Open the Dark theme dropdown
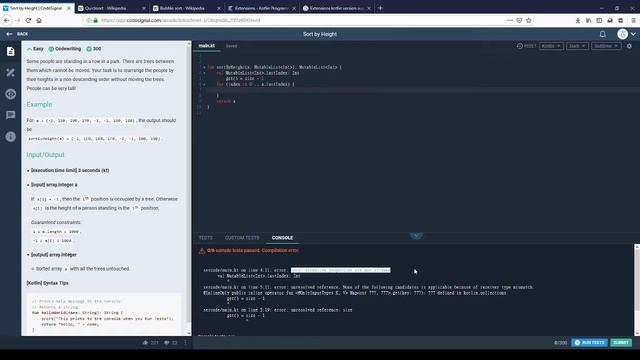This screenshot has height=360, width=640. [577, 46]
